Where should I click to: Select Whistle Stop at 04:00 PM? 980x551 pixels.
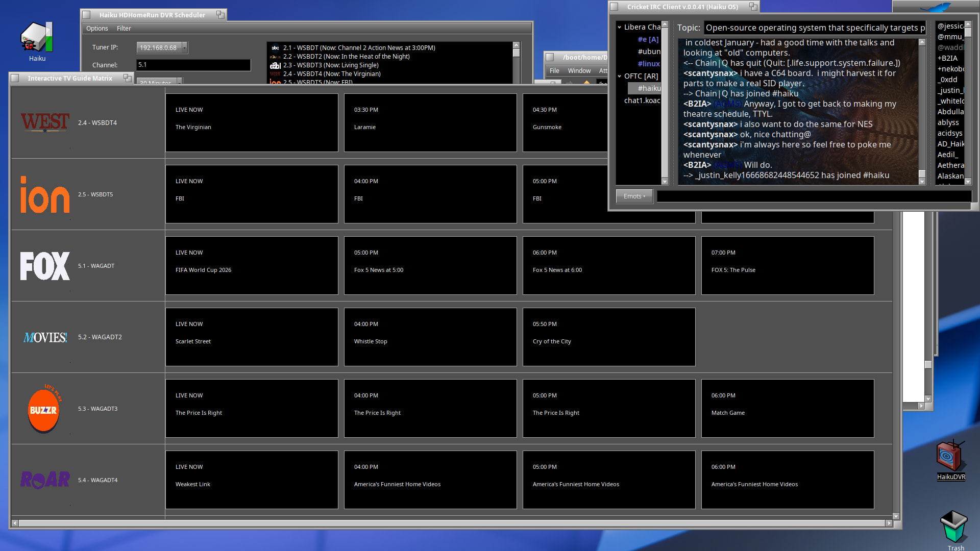point(430,337)
